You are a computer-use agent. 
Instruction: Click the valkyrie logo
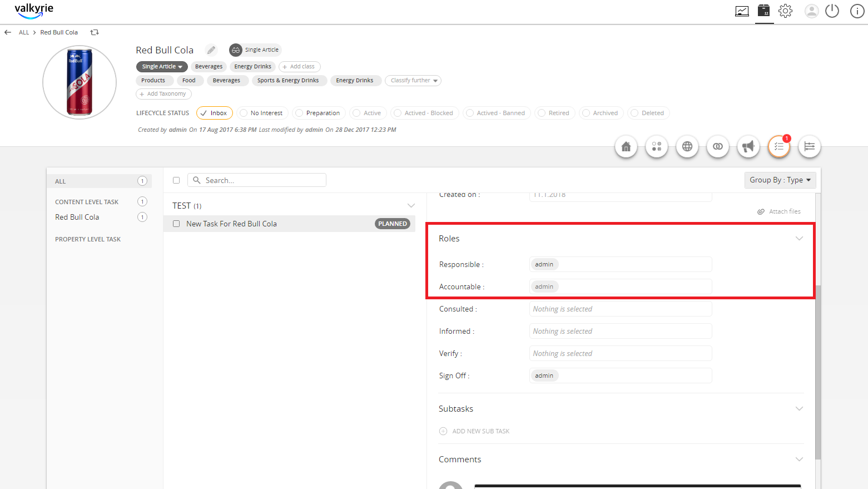click(x=34, y=11)
